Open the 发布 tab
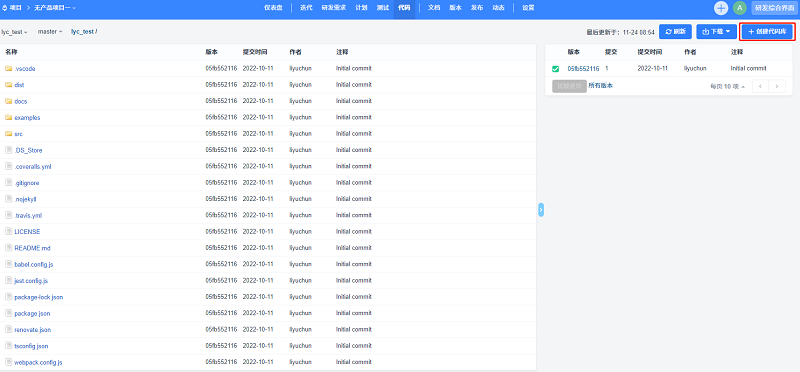 [x=477, y=8]
